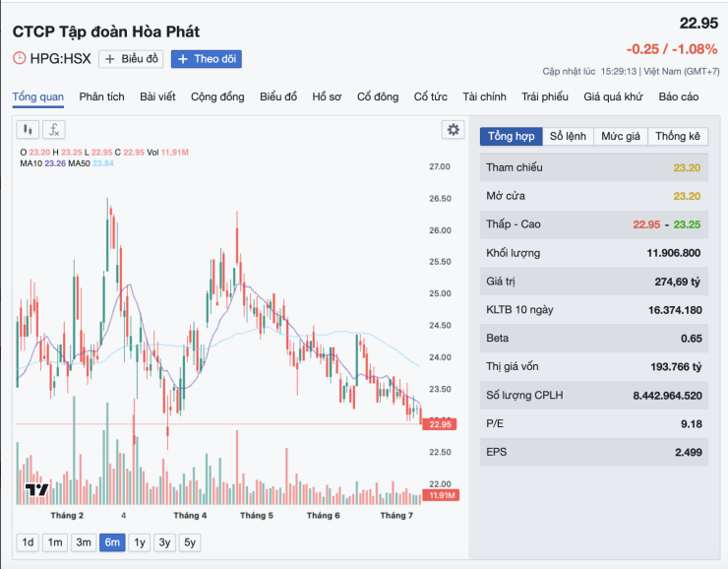Click the P/E 9.18 row
Viewport: 728px width, 569px height.
[x=594, y=423]
